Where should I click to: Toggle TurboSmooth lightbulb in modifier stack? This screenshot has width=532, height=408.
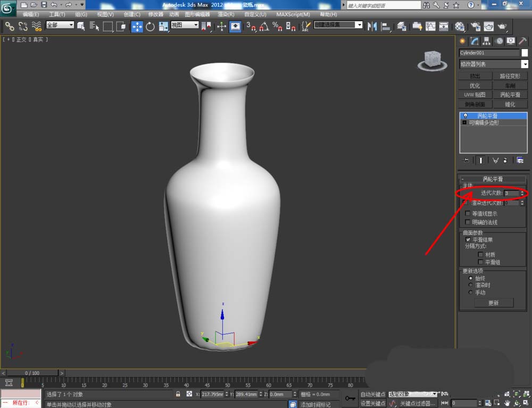tap(465, 115)
